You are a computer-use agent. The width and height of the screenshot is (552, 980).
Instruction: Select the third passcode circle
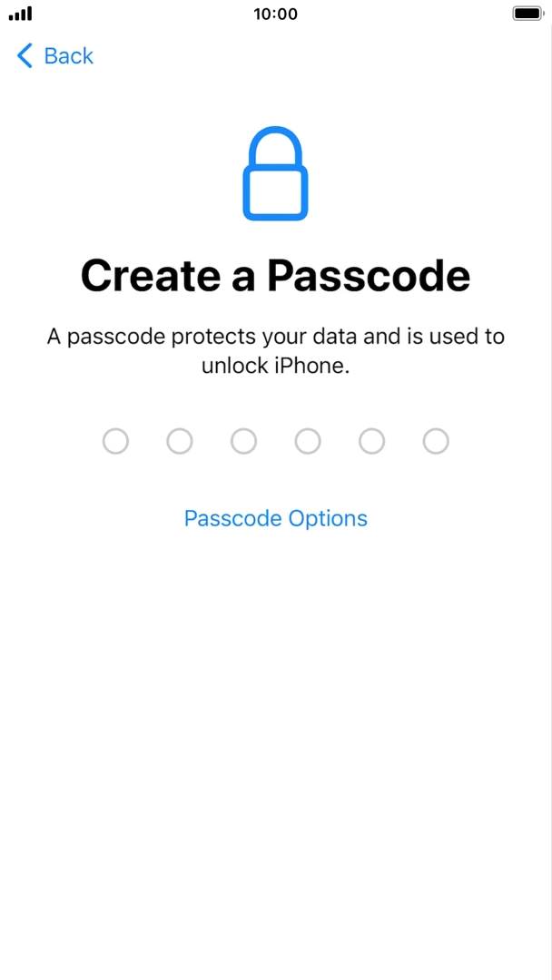(243, 441)
